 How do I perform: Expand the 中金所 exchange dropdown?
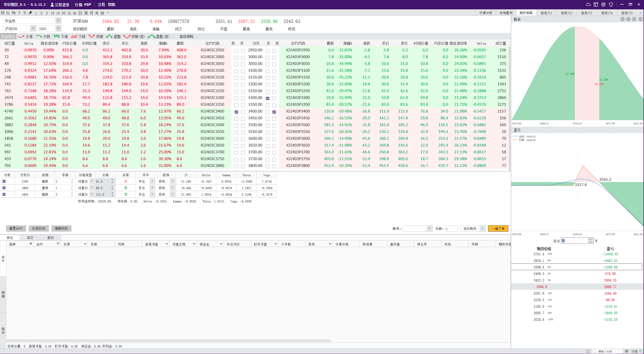coord(58,21)
